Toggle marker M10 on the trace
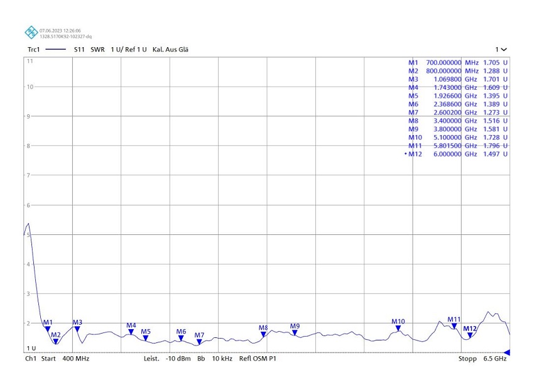This screenshot has height=392, width=534. [x=398, y=326]
